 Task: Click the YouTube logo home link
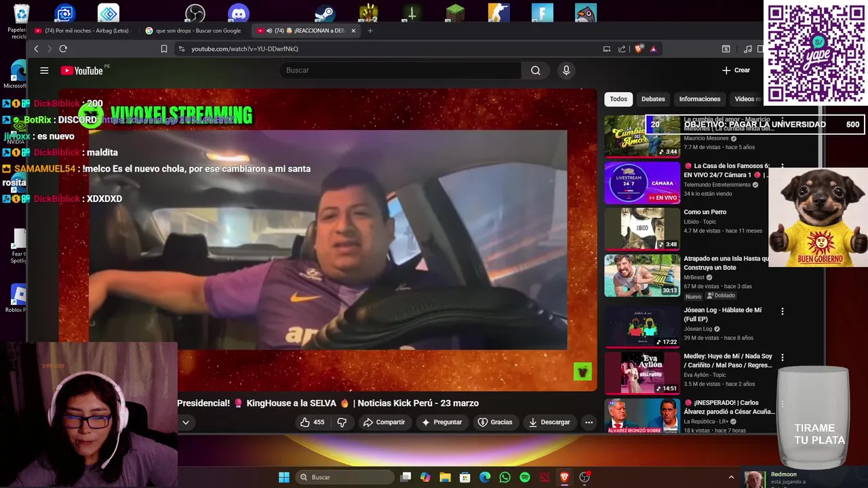pos(82,70)
